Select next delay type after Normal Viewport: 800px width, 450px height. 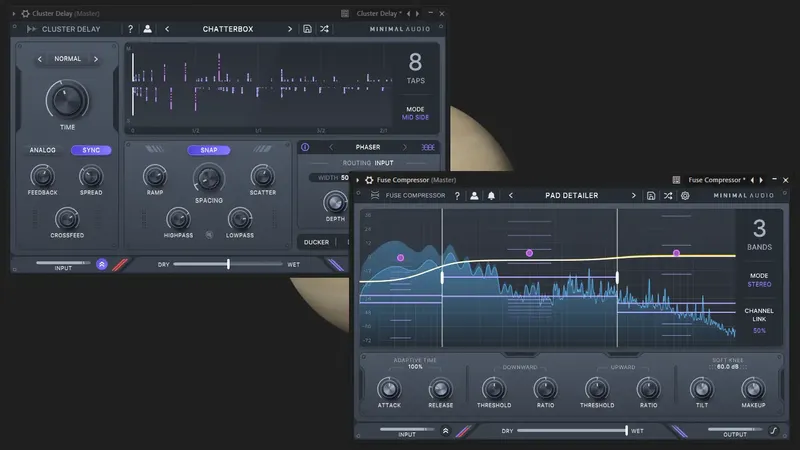95,59
